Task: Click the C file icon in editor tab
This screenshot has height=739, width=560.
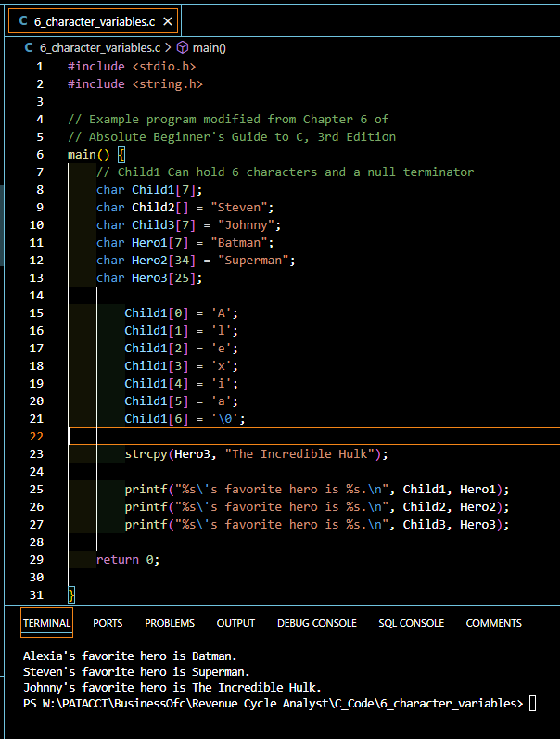Action: tap(23, 21)
